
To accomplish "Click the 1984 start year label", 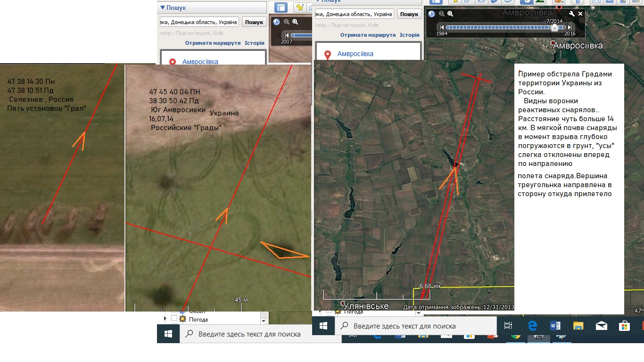I will pos(442,34).
